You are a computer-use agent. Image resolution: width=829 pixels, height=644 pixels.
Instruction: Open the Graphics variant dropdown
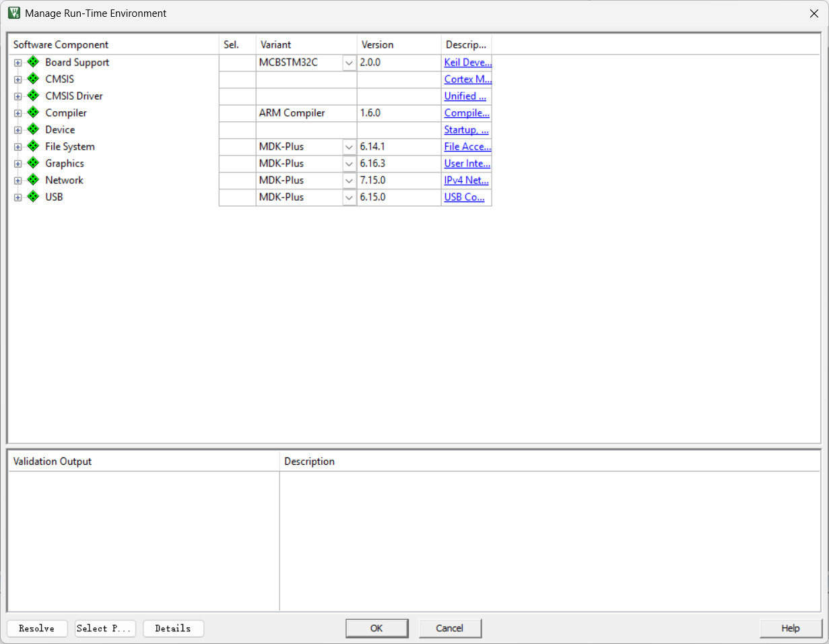(349, 164)
